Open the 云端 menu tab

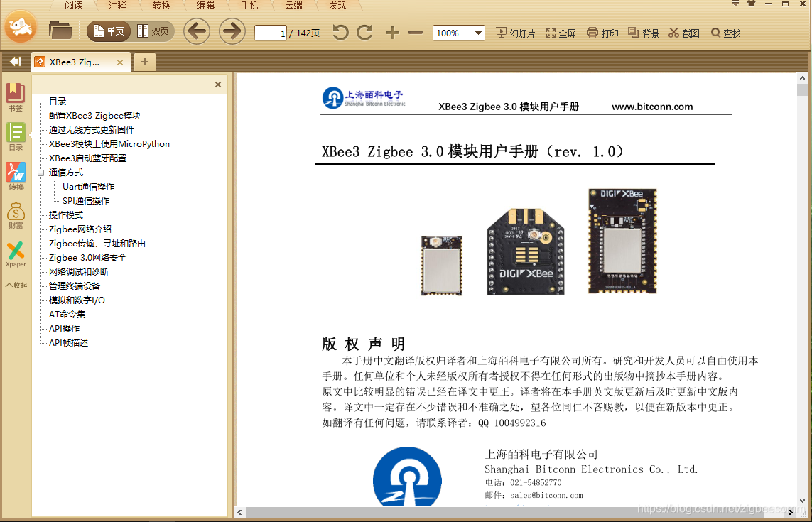click(x=294, y=6)
